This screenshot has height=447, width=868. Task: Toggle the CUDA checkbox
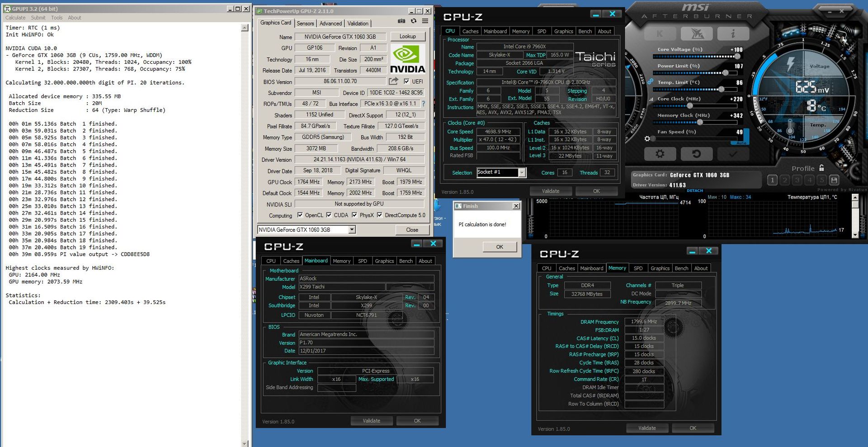(329, 215)
